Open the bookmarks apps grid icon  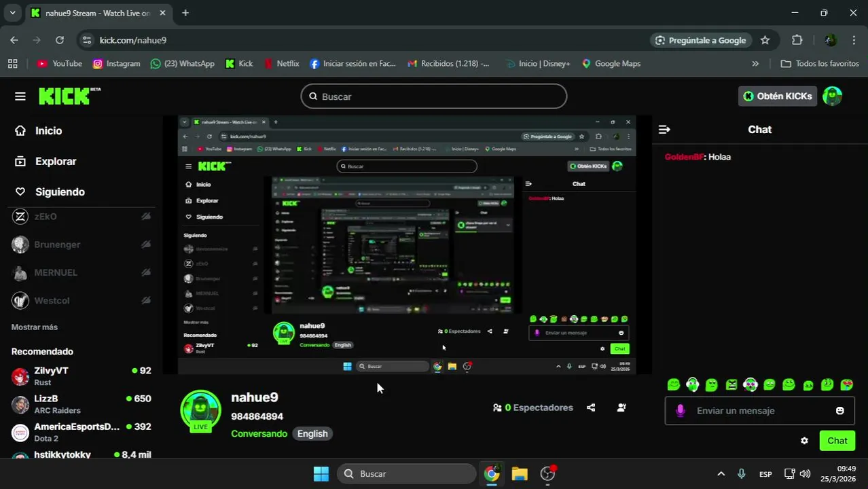pyautogui.click(x=12, y=63)
